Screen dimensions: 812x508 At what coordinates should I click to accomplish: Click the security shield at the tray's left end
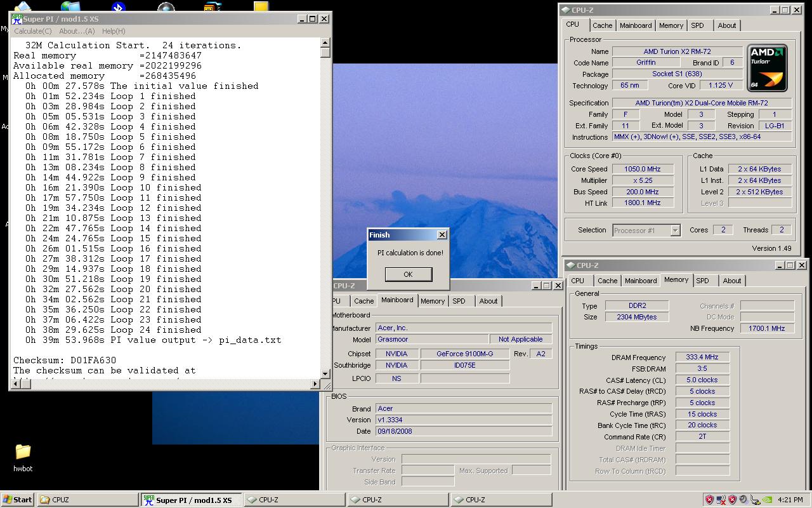click(x=710, y=500)
